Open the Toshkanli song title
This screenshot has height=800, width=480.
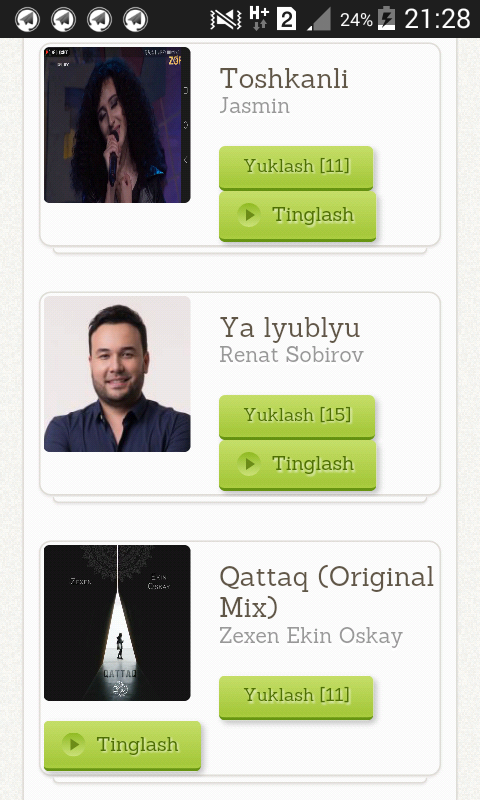pyautogui.click(x=284, y=79)
